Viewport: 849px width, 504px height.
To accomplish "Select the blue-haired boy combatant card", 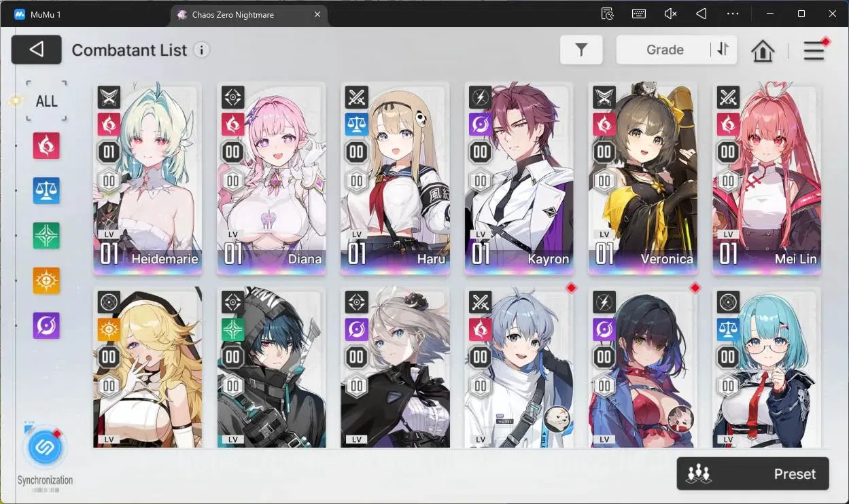I will pyautogui.click(x=519, y=367).
